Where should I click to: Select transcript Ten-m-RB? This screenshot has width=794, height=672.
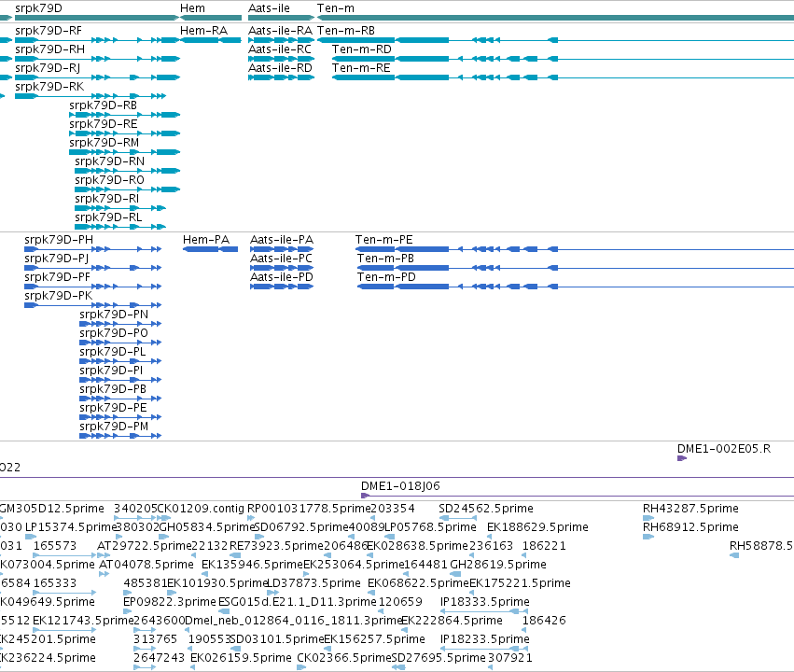click(x=346, y=31)
